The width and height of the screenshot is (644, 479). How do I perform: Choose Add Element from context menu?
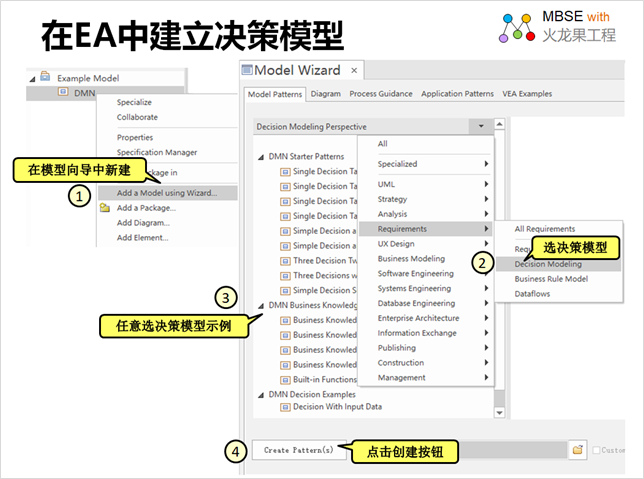[x=143, y=237]
